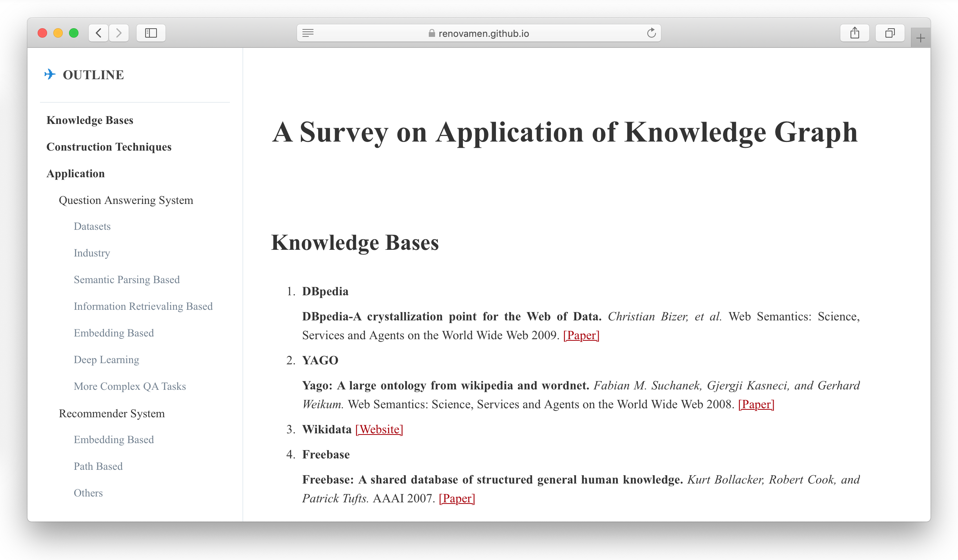Open Embedding Based under Recommender System
The image size is (958, 560).
pyautogui.click(x=114, y=440)
